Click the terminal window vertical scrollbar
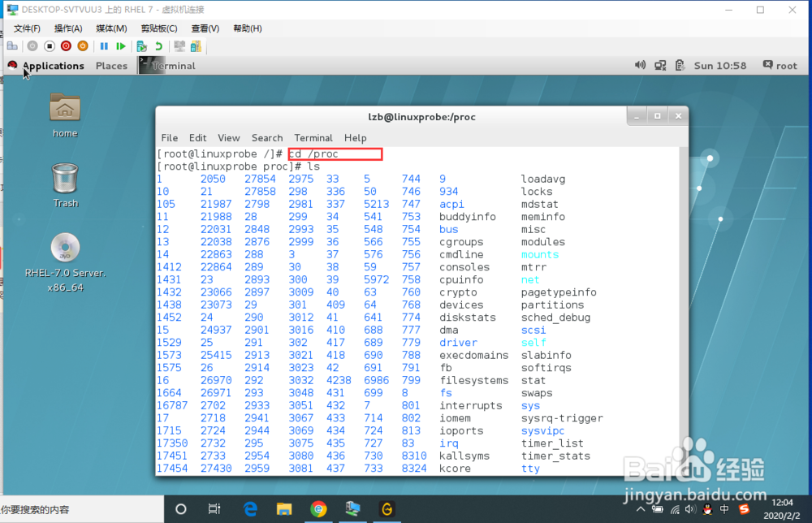812x523 pixels. click(684, 311)
